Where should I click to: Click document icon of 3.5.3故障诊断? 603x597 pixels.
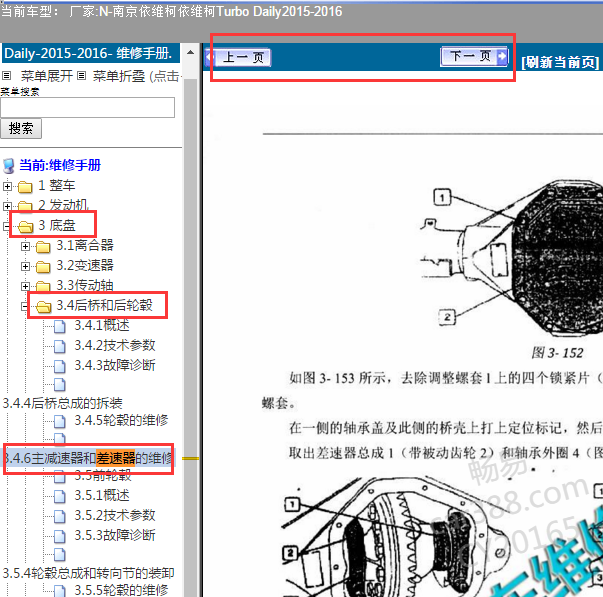pos(60,537)
